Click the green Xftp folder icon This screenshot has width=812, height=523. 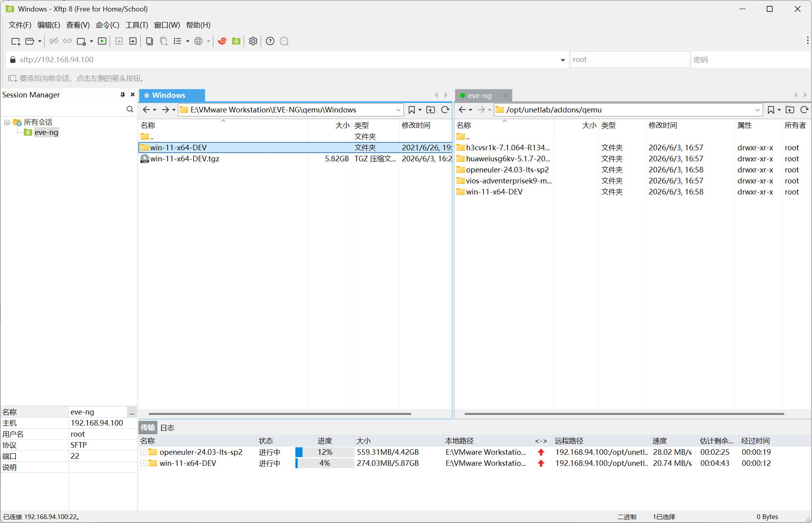click(x=236, y=41)
